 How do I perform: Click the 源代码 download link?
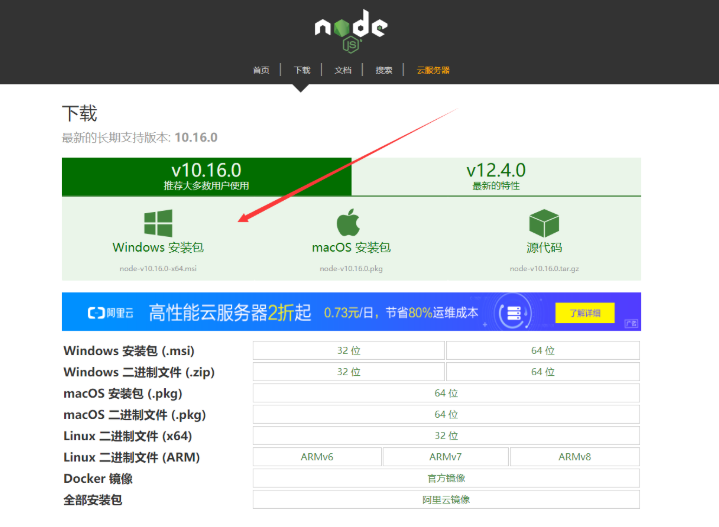(x=544, y=247)
